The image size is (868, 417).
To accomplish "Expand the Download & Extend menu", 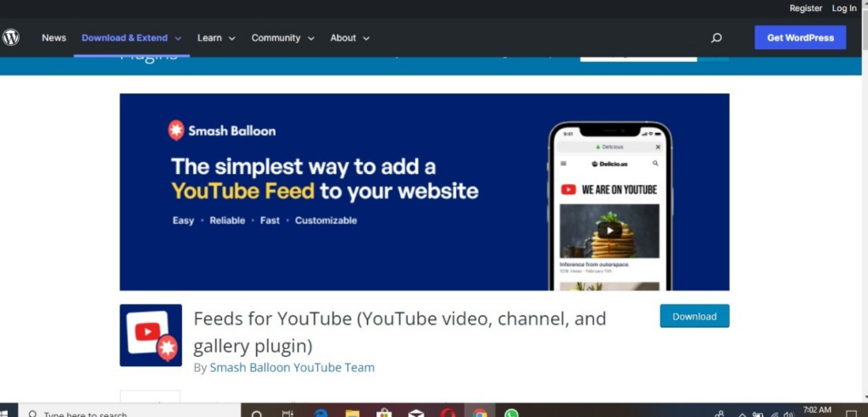I will pyautogui.click(x=131, y=37).
